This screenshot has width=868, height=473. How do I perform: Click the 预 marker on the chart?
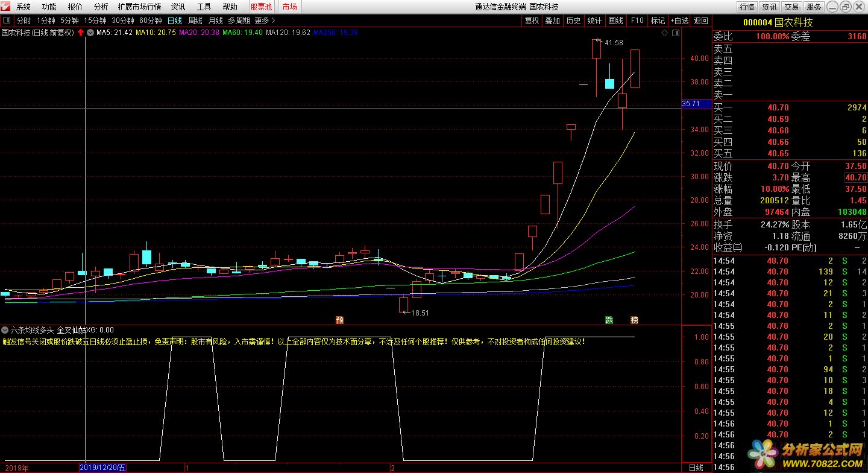coord(340,320)
